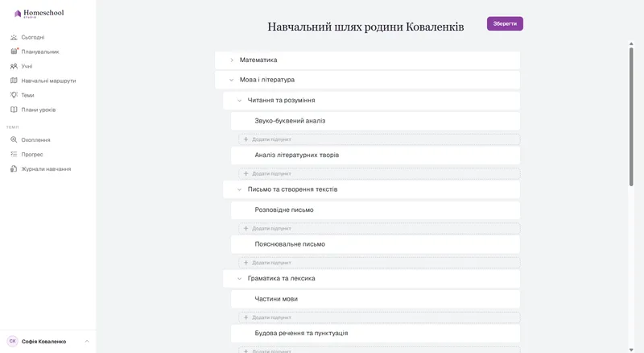Open Плани уроків in sidebar
Image resolution: width=644 pixels, height=353 pixels.
[x=38, y=110]
